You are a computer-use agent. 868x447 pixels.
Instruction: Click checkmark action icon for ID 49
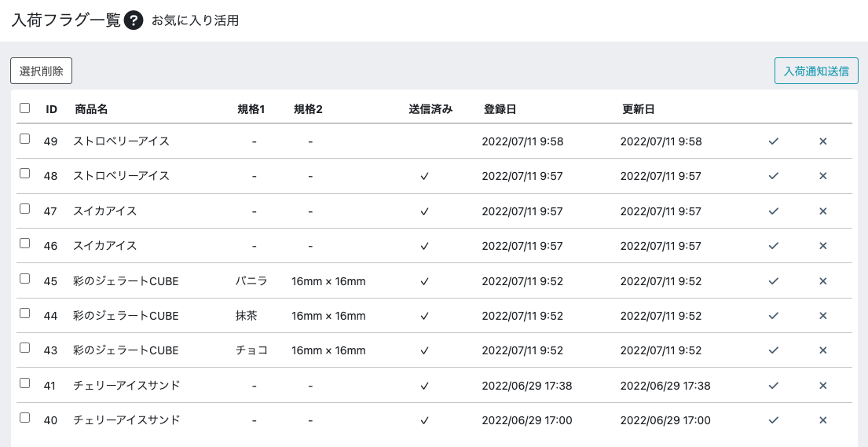[773, 141]
